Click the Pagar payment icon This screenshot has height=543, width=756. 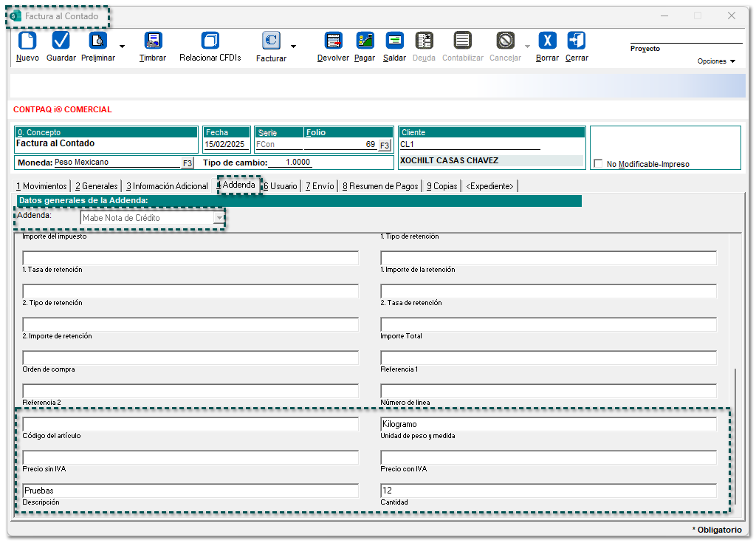click(x=365, y=41)
